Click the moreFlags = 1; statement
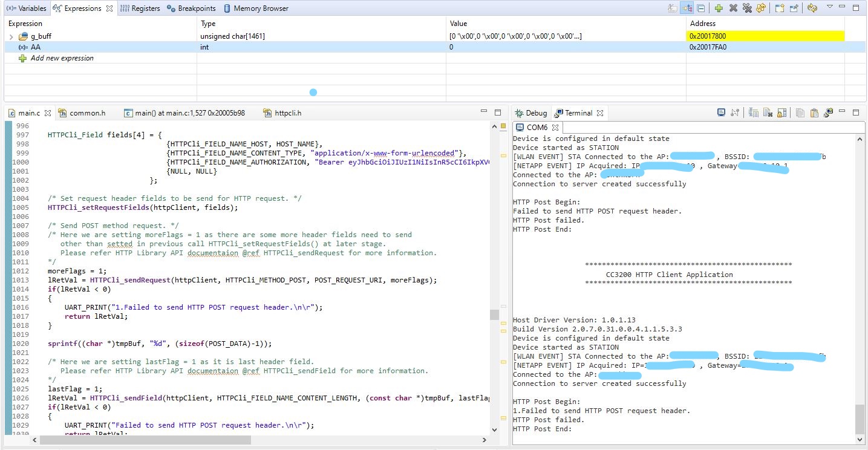868x450 pixels. (x=77, y=271)
